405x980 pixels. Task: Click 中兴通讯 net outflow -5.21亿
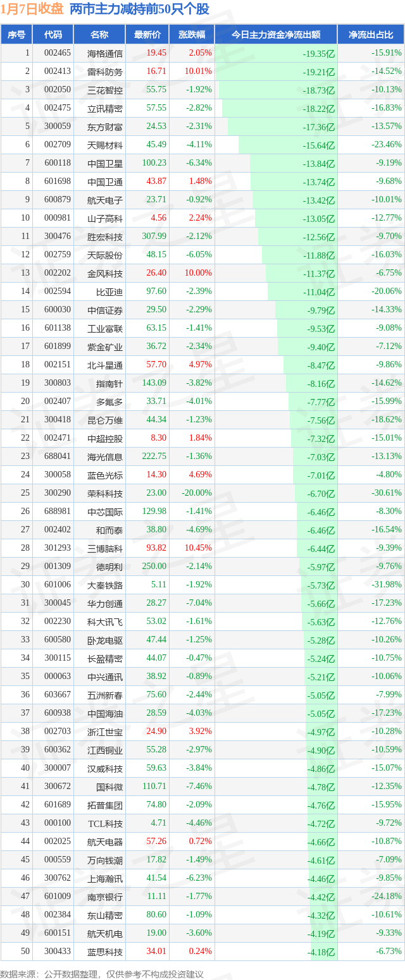[x=320, y=677]
